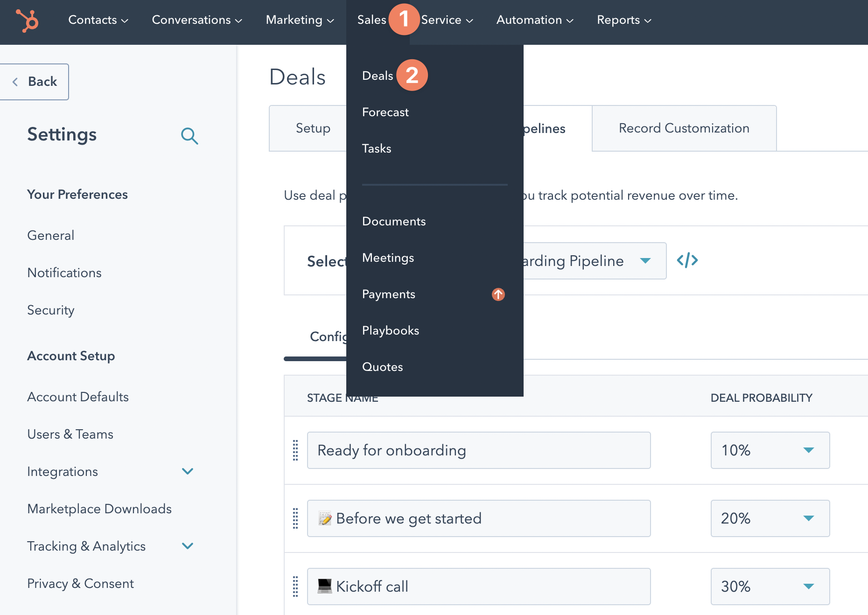This screenshot has width=868, height=615.
Task: Choose Forecast in the Sales dropdown
Action: point(385,112)
